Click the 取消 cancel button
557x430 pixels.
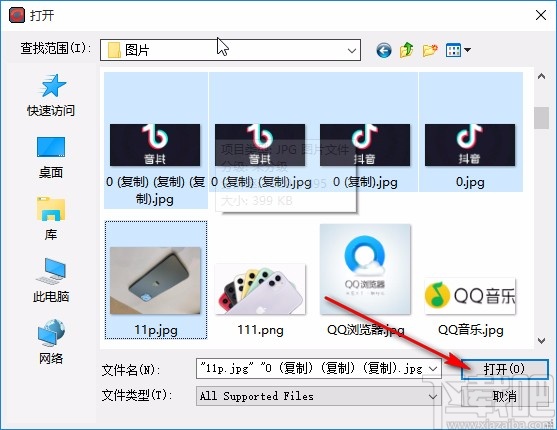pyautogui.click(x=504, y=396)
